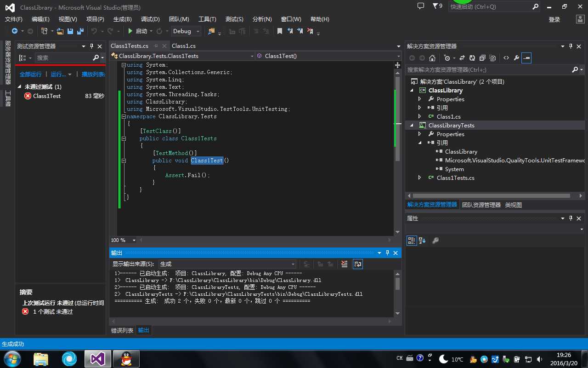The height and width of the screenshot is (368, 588).
Task: Open the member dropdown showing Class1Test()
Action: [328, 56]
